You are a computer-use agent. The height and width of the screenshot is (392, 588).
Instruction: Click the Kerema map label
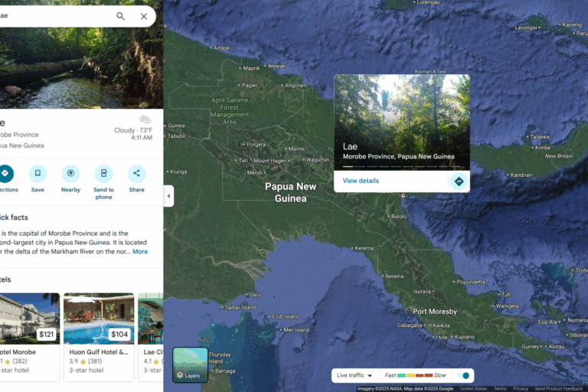tap(364, 248)
